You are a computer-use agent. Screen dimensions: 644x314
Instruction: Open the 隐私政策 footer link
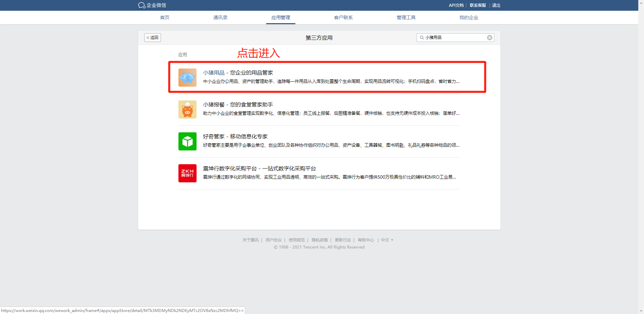point(320,240)
